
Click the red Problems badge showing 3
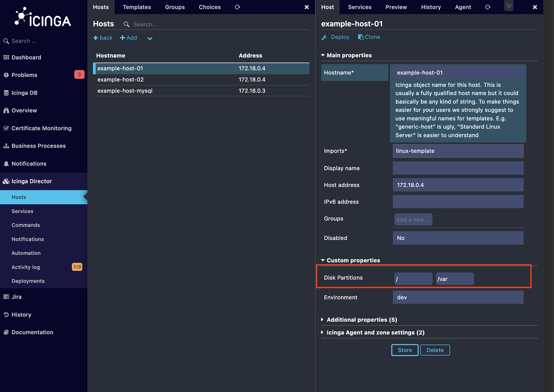pos(79,75)
